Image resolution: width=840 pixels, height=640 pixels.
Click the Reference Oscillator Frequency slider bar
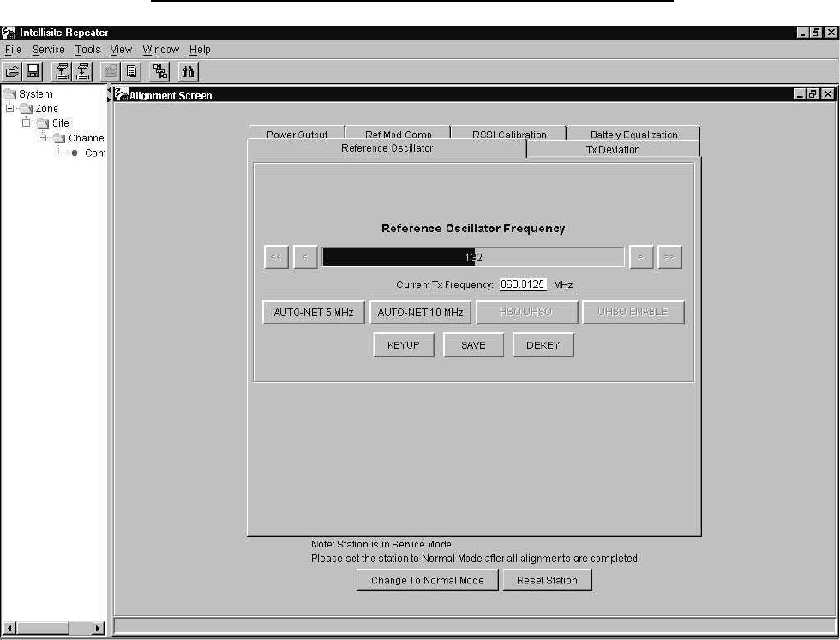pos(473,258)
